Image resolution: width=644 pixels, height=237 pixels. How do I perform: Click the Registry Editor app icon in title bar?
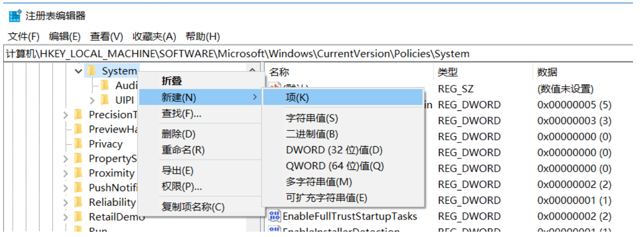[15, 16]
